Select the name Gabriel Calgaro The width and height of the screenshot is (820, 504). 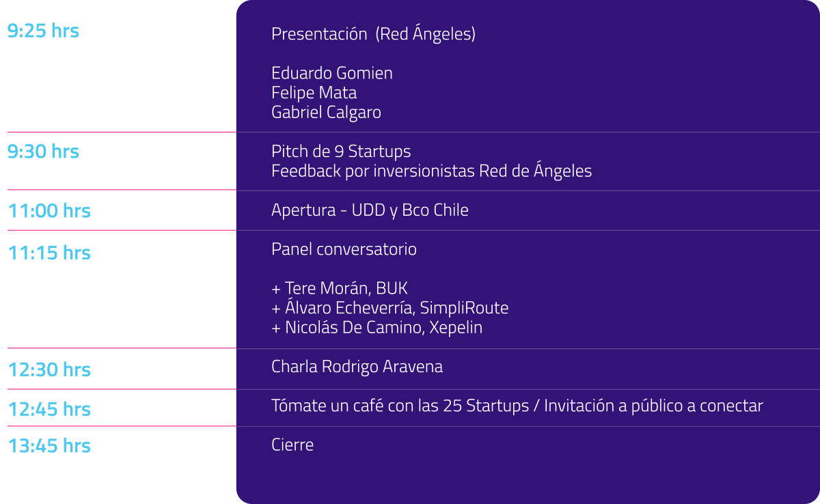tap(326, 112)
